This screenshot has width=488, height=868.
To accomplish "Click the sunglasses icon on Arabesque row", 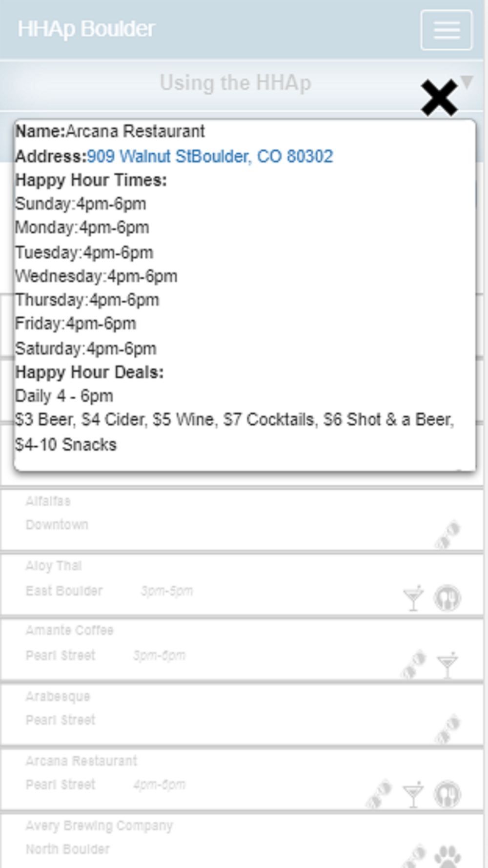I will (x=447, y=729).
